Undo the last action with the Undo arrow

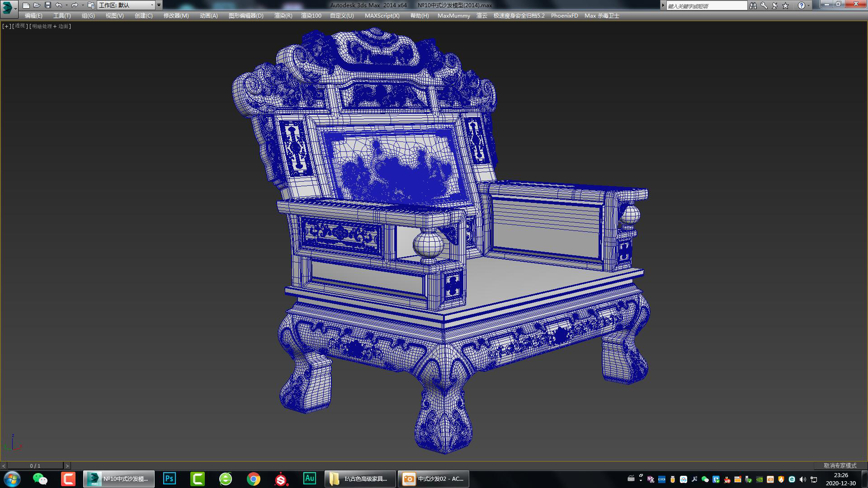tap(59, 5)
